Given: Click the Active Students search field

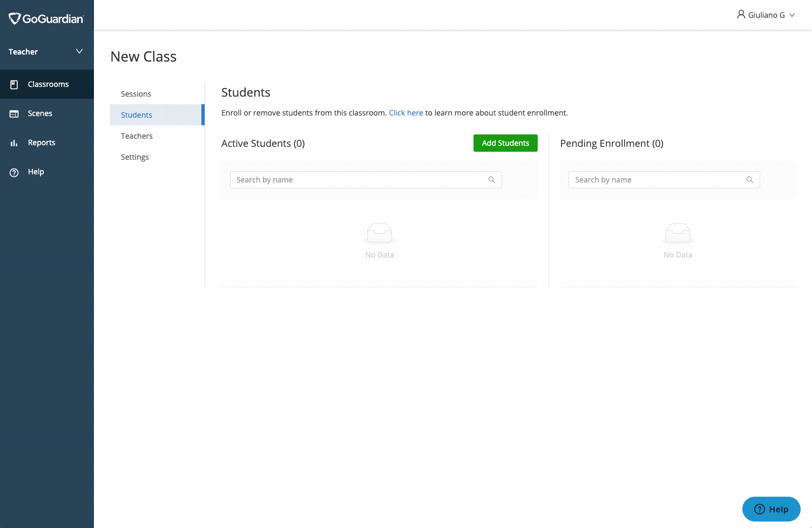Looking at the screenshot, I should (x=356, y=179).
